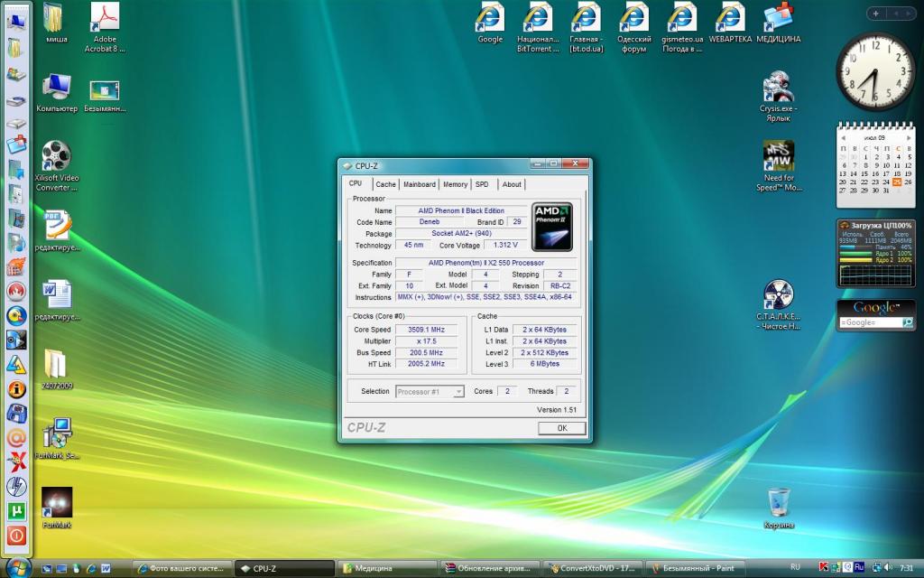Switch to the SPD tab

[x=482, y=184]
